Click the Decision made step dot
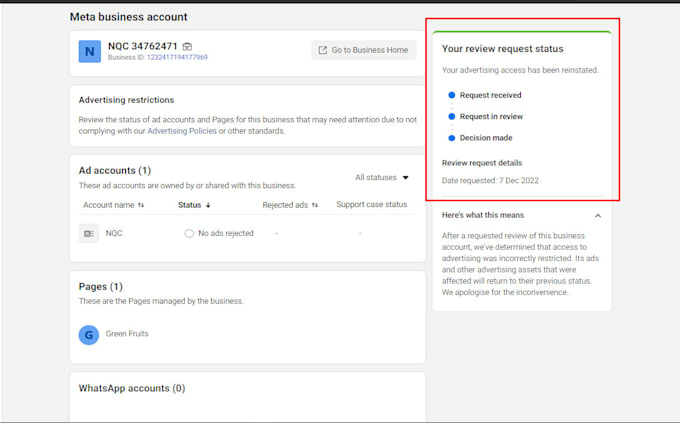This screenshot has height=423, width=680. coord(451,138)
